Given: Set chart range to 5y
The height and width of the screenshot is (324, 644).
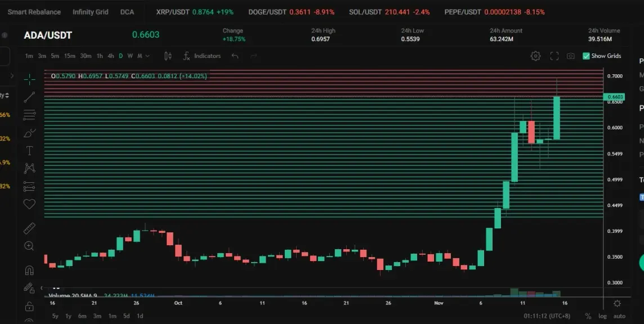Looking at the screenshot, I should tap(55, 316).
